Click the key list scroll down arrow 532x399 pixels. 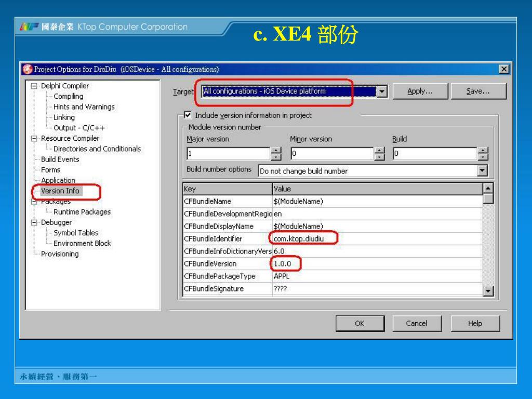488,291
